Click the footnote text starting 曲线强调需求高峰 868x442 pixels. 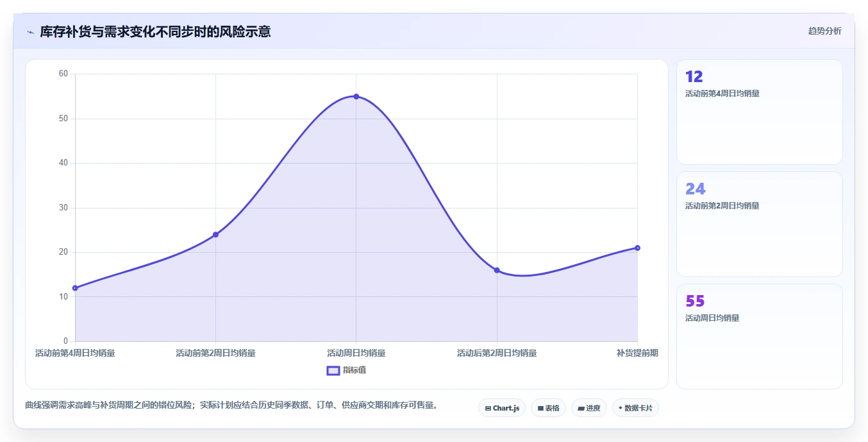pyautogui.click(x=231, y=405)
